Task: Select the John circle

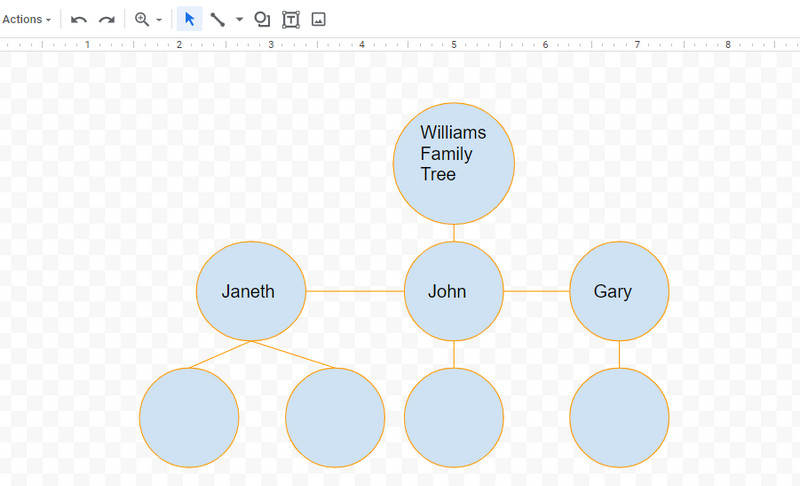Action: [454, 291]
